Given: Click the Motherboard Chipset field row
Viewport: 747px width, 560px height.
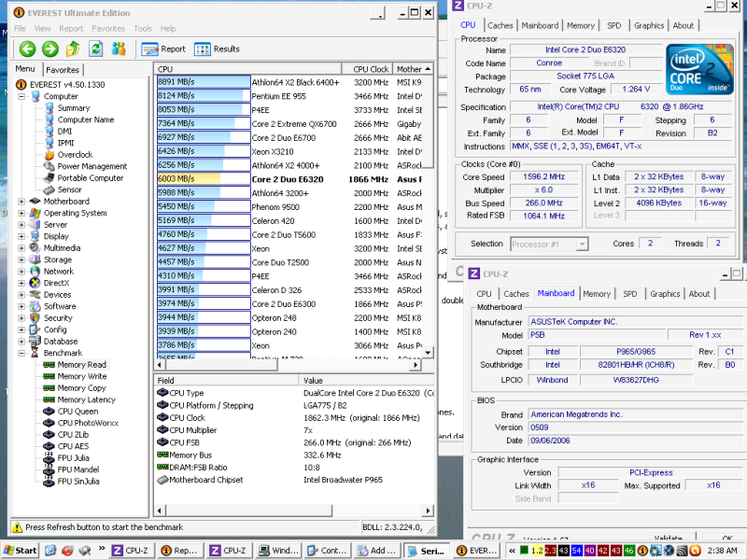Looking at the screenshot, I should 294,480.
